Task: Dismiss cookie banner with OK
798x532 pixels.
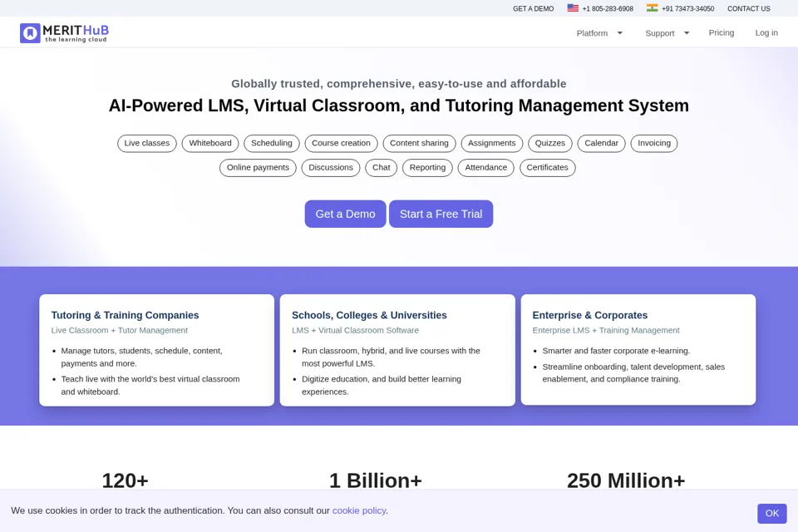Action: tap(772, 513)
